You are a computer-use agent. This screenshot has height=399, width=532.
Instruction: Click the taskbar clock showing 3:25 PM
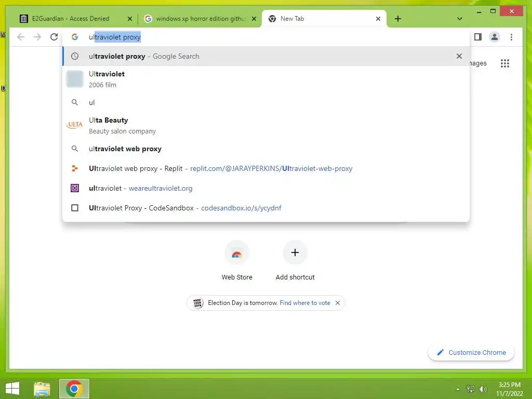509,389
